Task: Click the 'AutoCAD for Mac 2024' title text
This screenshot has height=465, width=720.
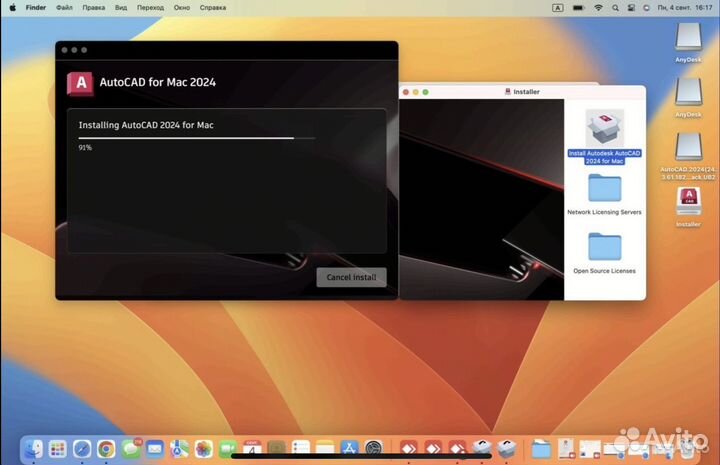Action: [158, 82]
